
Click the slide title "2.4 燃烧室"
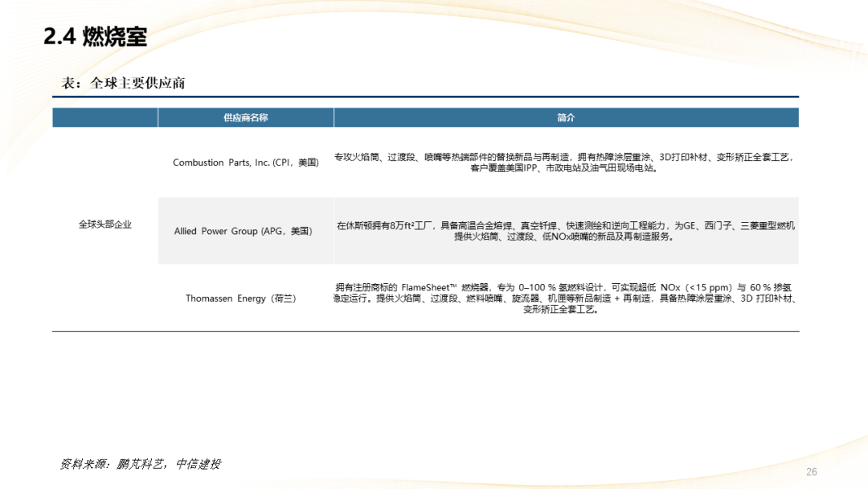pos(96,37)
